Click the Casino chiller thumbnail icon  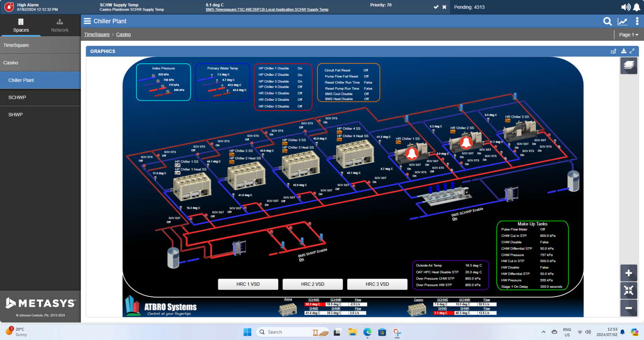(417, 309)
